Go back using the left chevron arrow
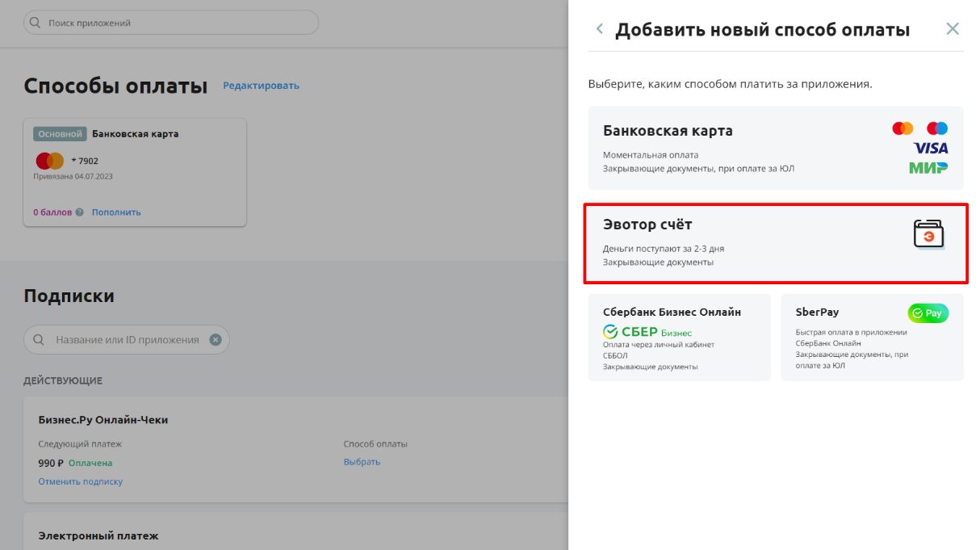 pyautogui.click(x=599, y=29)
